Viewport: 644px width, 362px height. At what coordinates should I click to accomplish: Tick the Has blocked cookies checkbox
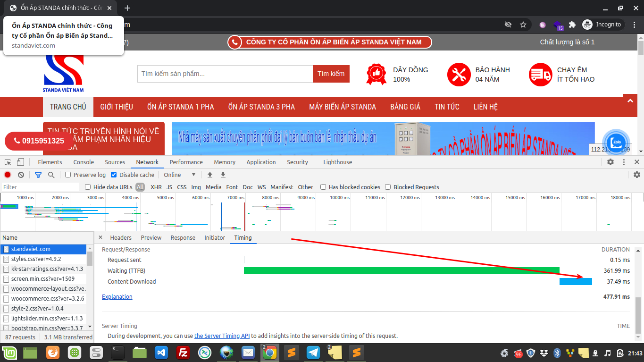(x=323, y=187)
